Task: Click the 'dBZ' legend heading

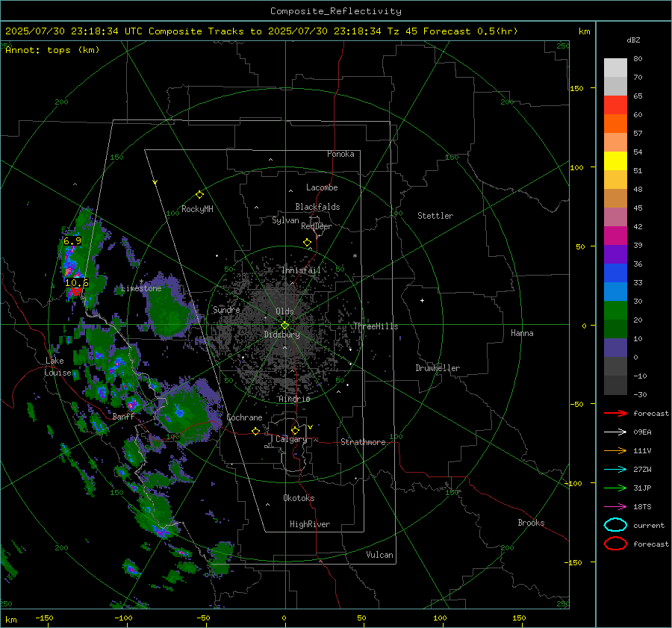Action: point(633,40)
